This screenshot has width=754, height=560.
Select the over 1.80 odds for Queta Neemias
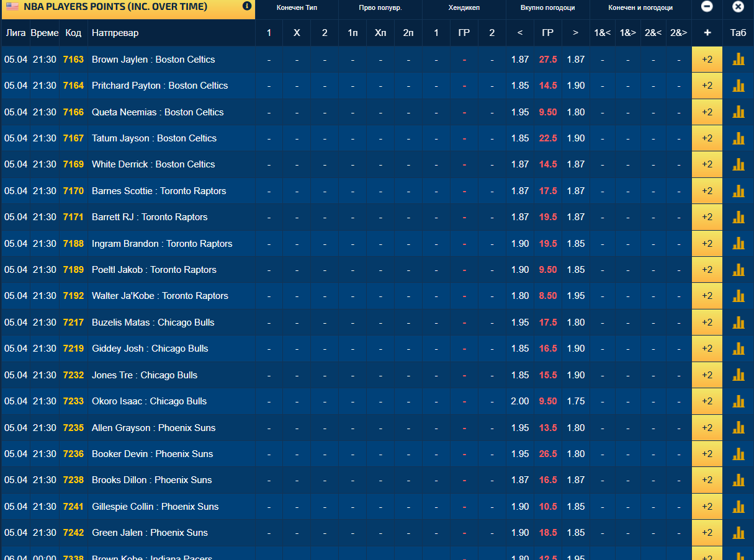[575, 112]
